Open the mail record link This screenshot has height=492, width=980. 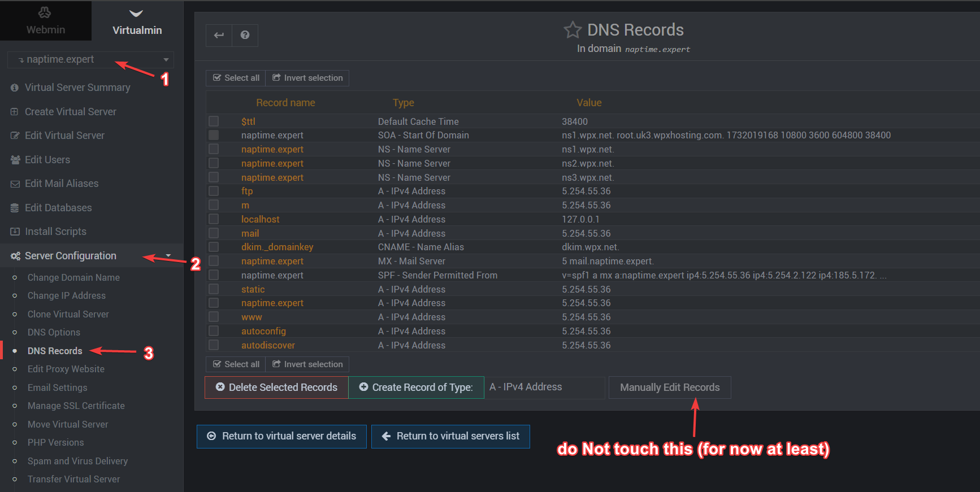250,233
